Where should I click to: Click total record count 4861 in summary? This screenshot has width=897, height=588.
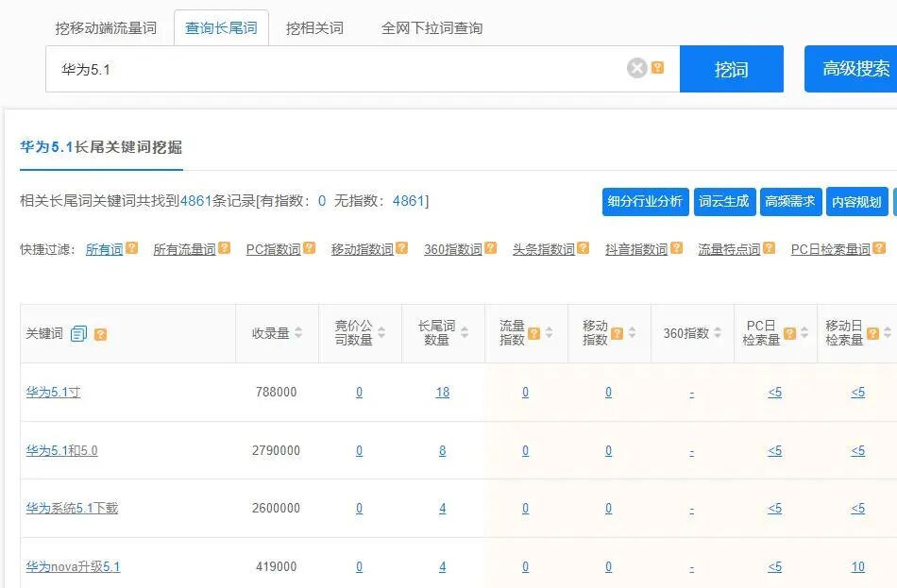click(195, 201)
